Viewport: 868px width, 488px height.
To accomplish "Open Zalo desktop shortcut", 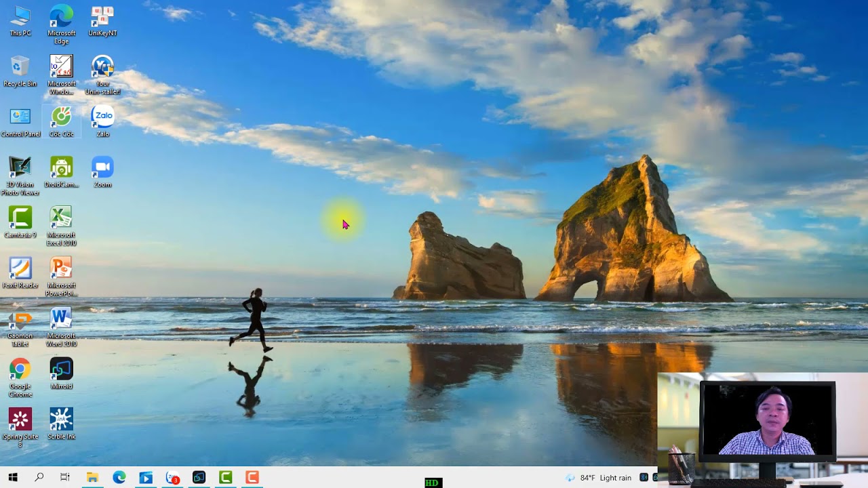I will (x=102, y=122).
